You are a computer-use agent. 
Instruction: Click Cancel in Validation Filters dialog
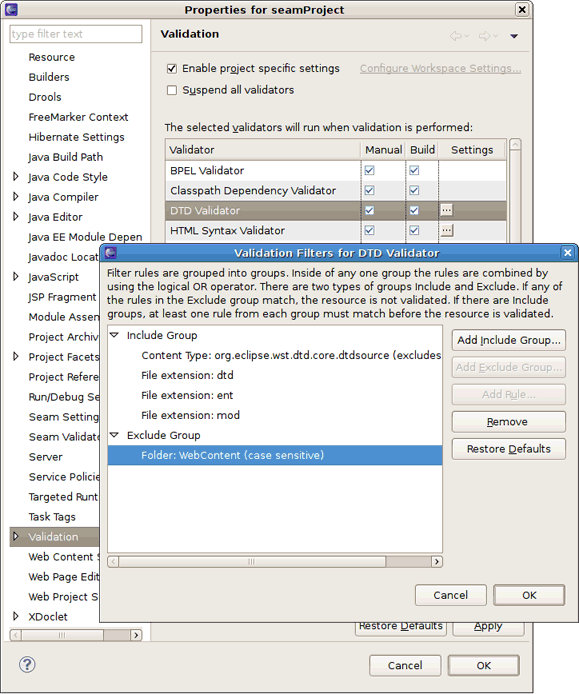pos(451,595)
